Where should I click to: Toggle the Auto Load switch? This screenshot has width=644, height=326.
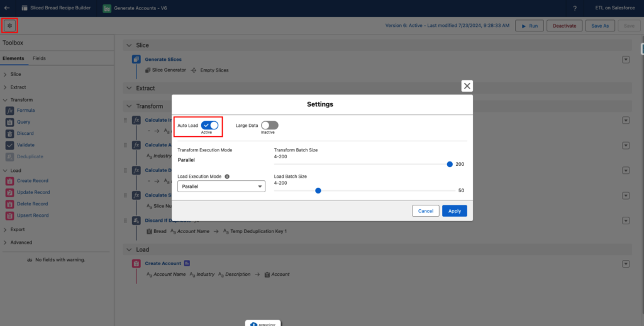[x=209, y=126]
